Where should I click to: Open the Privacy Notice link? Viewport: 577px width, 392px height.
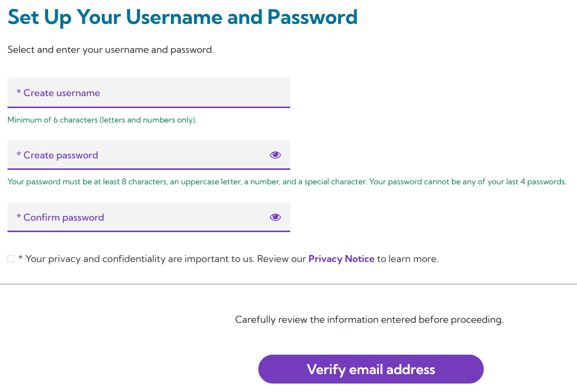(x=341, y=259)
